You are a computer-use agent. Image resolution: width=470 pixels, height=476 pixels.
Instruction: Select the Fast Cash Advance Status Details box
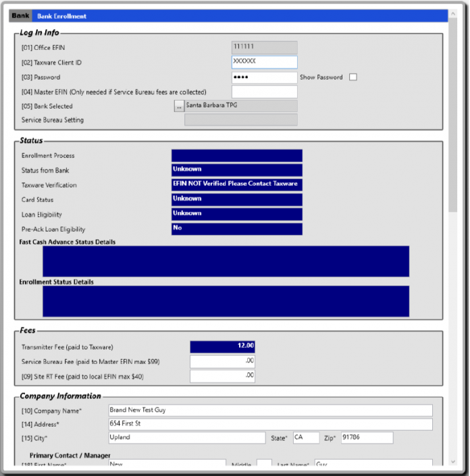coord(226,261)
